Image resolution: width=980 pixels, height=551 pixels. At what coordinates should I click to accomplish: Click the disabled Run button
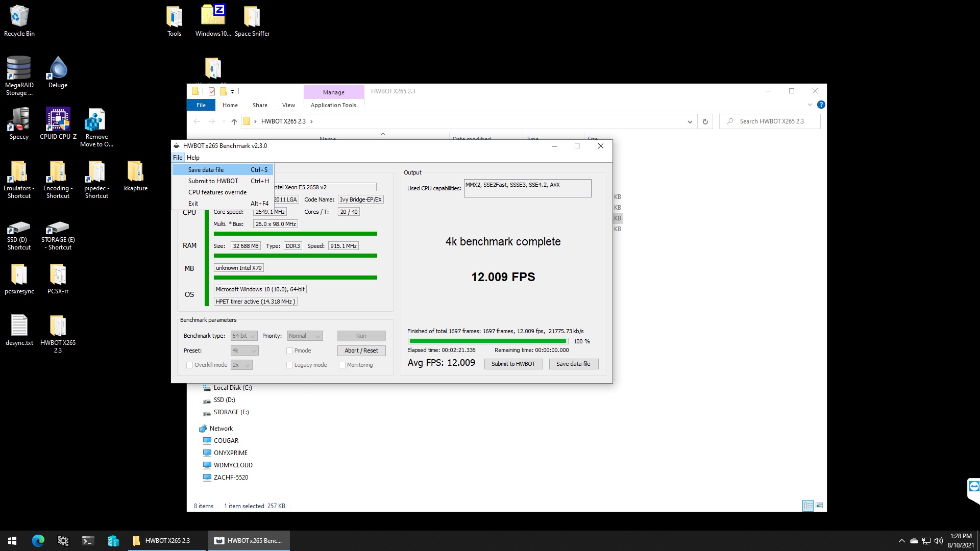click(361, 336)
